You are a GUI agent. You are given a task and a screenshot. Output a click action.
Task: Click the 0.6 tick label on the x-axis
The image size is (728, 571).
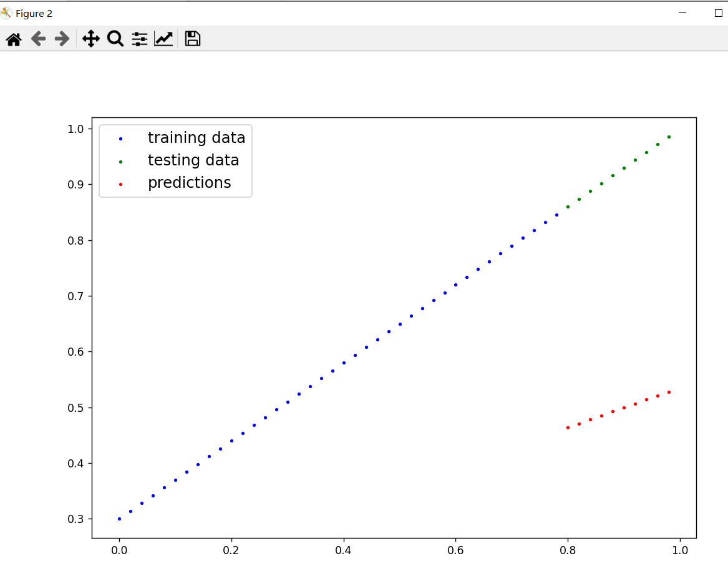(x=455, y=550)
